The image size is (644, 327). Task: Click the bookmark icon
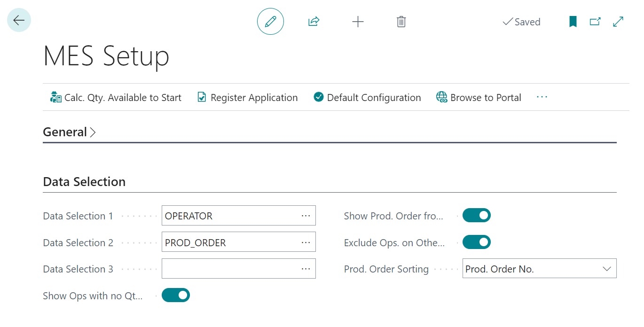(x=573, y=22)
